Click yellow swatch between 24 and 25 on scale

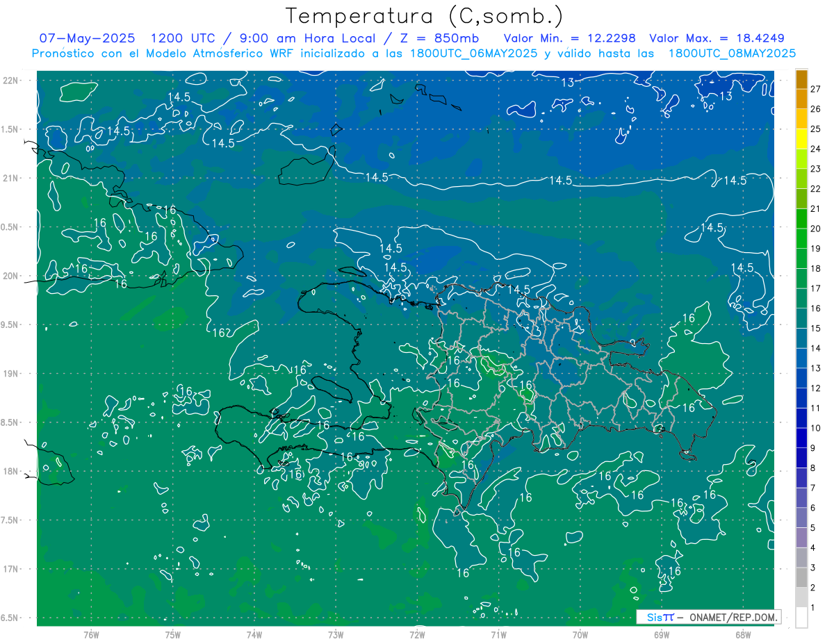801,139
